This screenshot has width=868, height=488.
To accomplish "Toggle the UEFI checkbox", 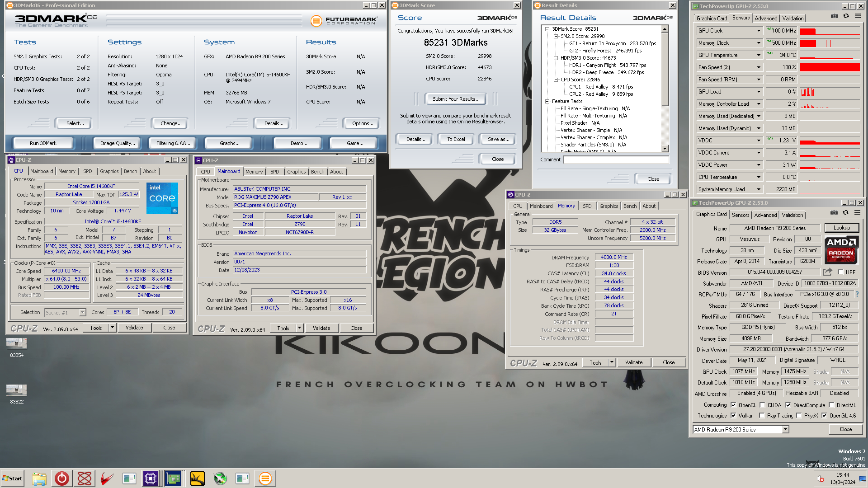I will tap(840, 272).
